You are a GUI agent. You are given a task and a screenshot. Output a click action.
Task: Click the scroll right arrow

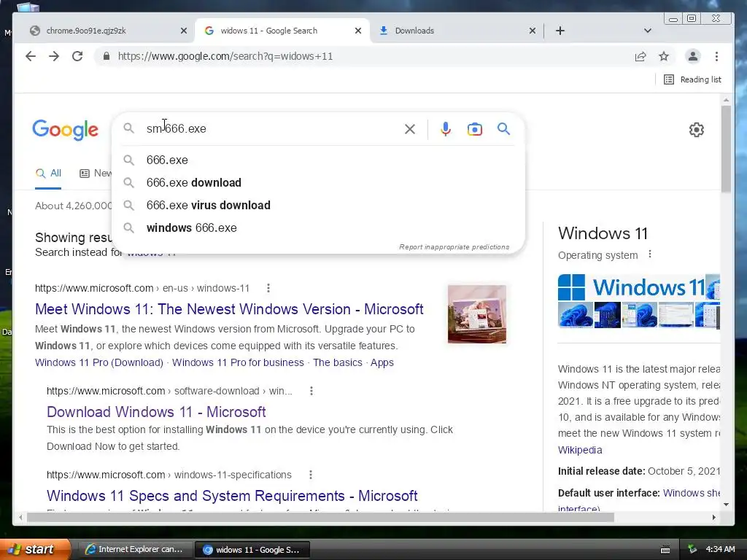tap(713, 517)
